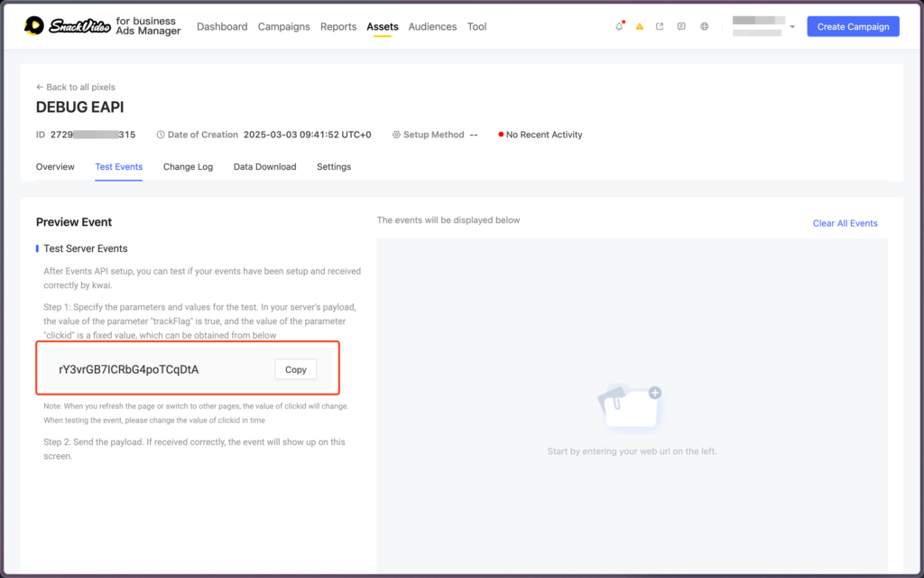Open the notifications bell icon
Screen dimensions: 924x578
619,26
